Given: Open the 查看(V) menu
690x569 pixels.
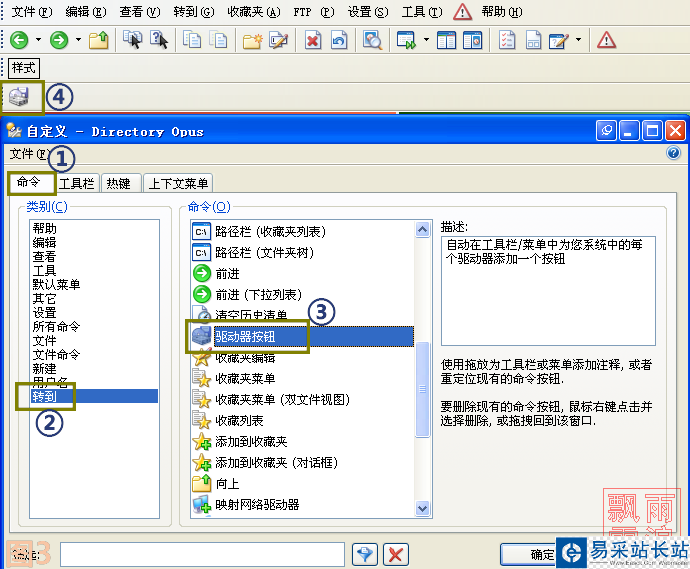Looking at the screenshot, I should (x=140, y=12).
